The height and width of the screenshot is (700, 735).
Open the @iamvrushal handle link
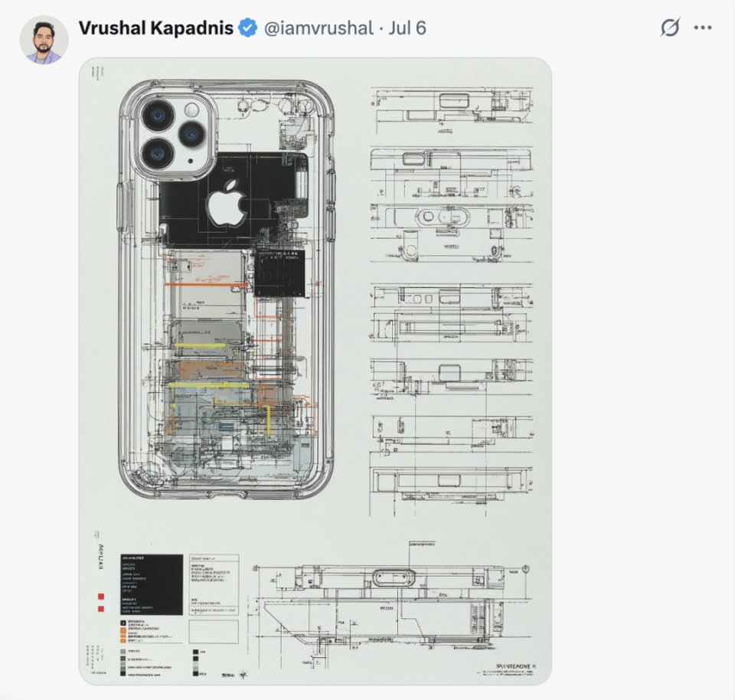coord(318,28)
